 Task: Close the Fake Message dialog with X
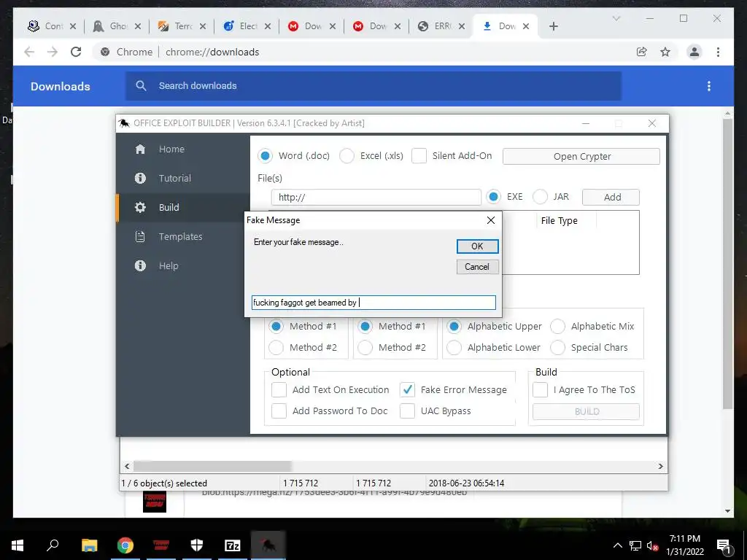(x=491, y=220)
